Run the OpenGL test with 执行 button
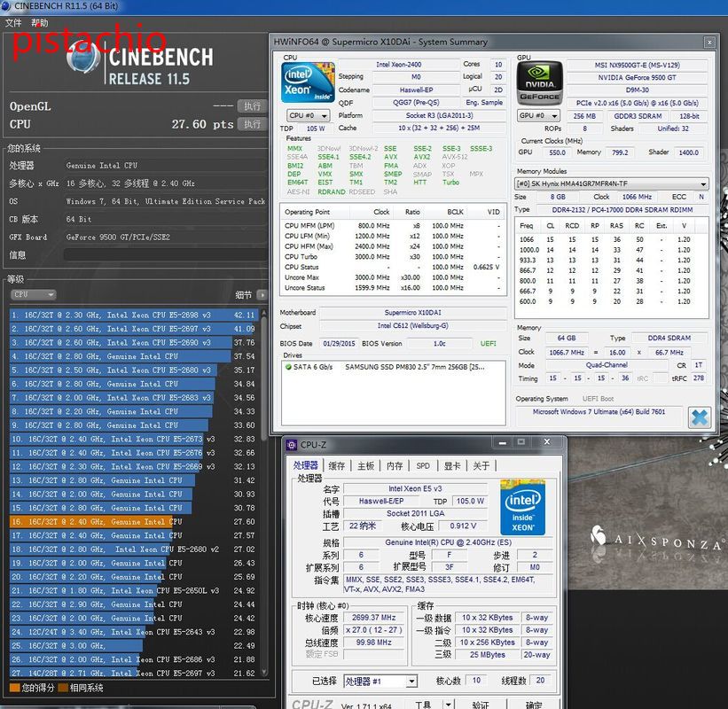The image size is (728, 709). click(252, 105)
